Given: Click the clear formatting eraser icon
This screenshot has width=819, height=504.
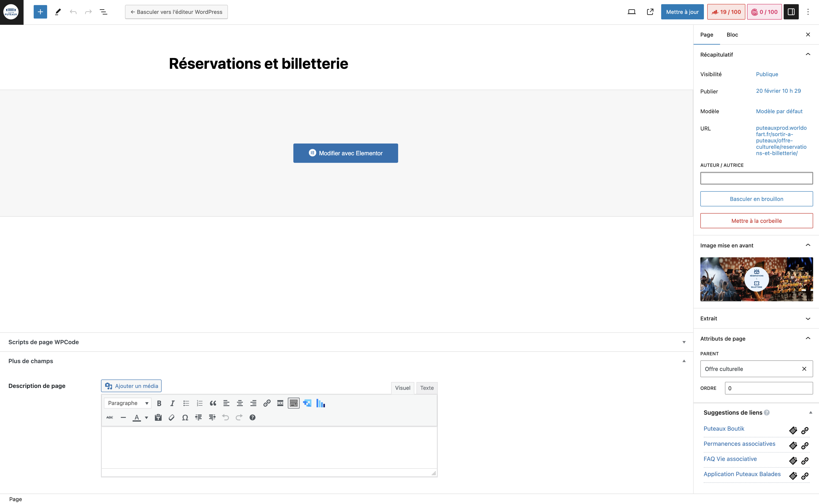Looking at the screenshot, I should [172, 417].
